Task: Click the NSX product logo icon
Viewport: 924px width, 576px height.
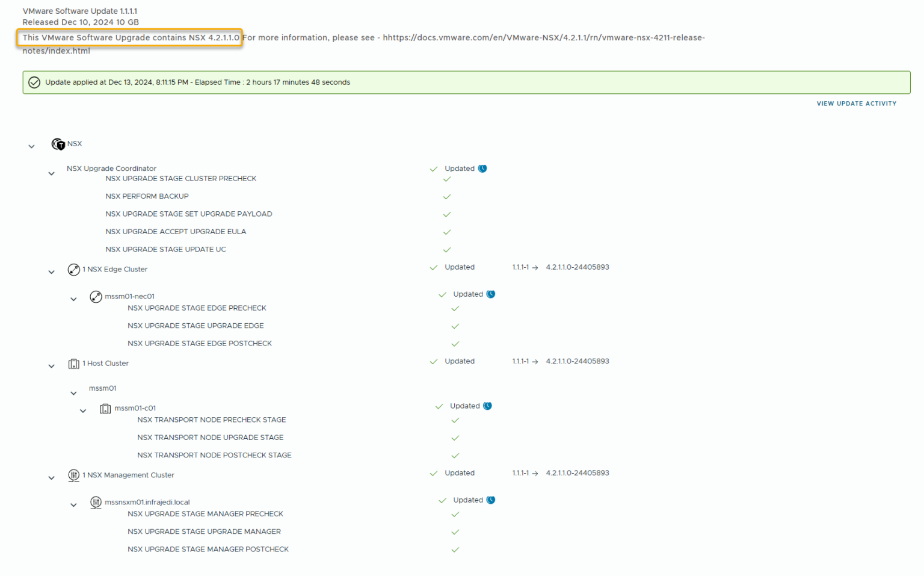Action: [x=60, y=144]
